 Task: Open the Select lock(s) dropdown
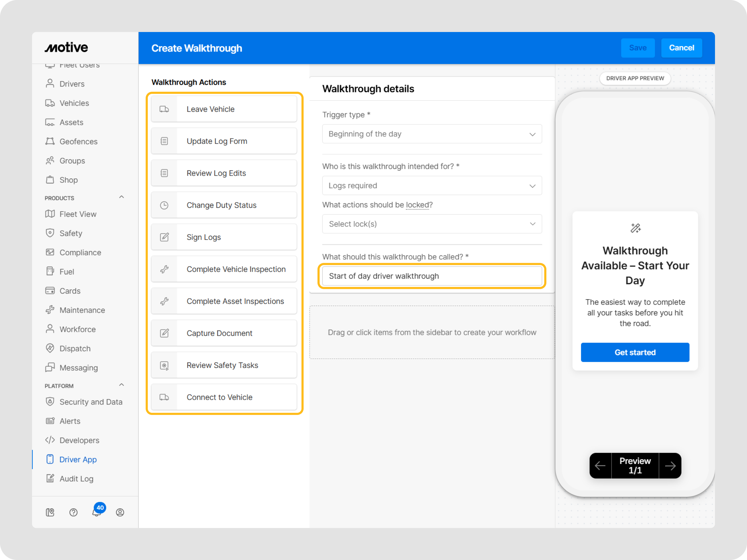point(432,224)
